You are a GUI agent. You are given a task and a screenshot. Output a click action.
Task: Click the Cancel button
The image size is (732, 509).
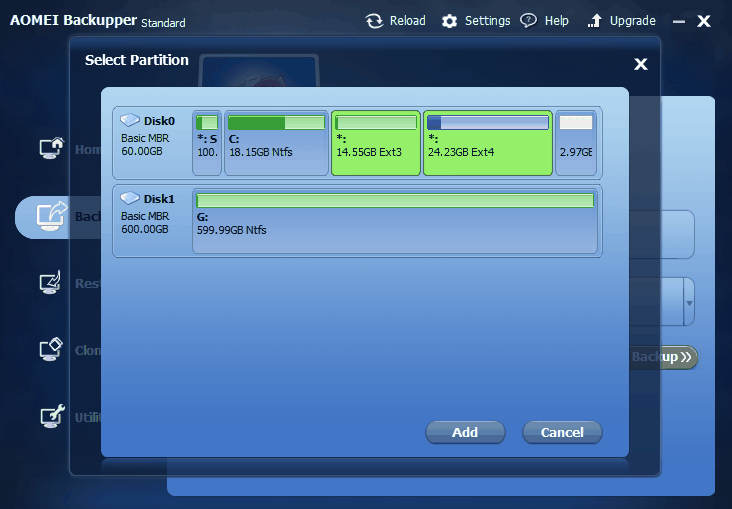click(x=562, y=432)
